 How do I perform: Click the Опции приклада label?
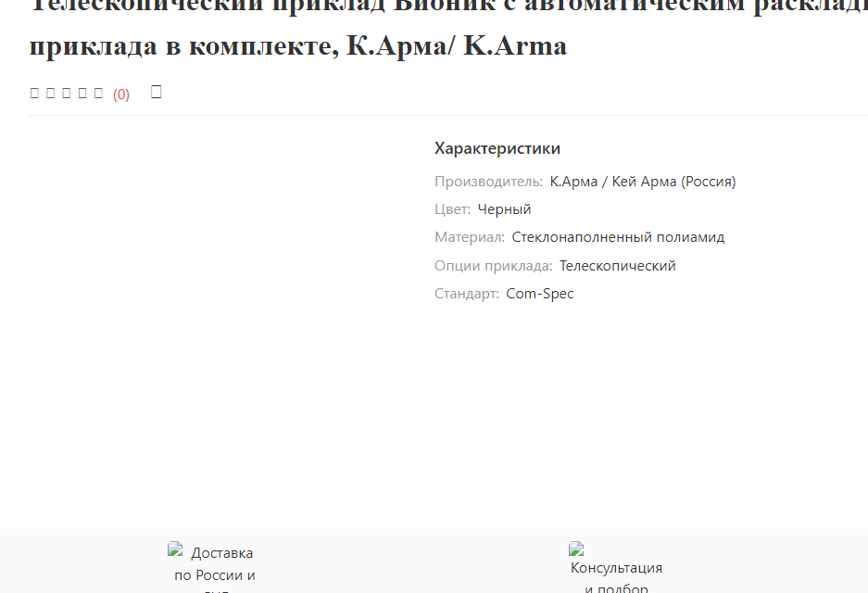(493, 266)
